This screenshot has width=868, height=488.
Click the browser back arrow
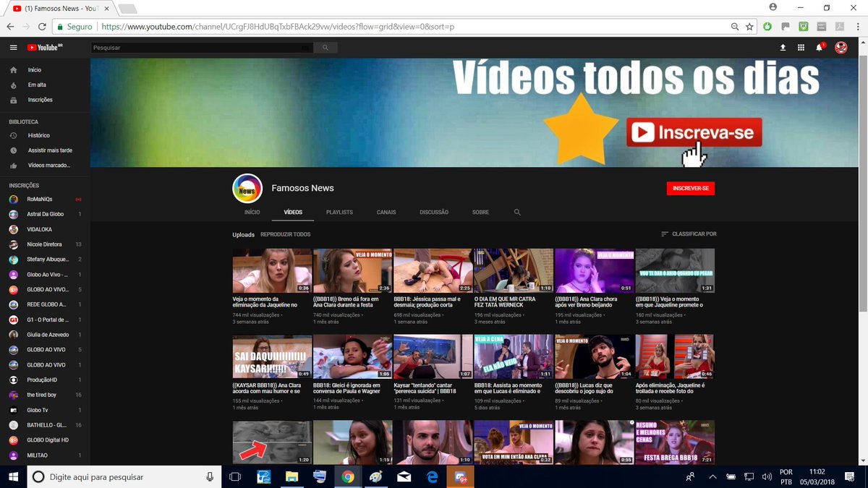[10, 27]
